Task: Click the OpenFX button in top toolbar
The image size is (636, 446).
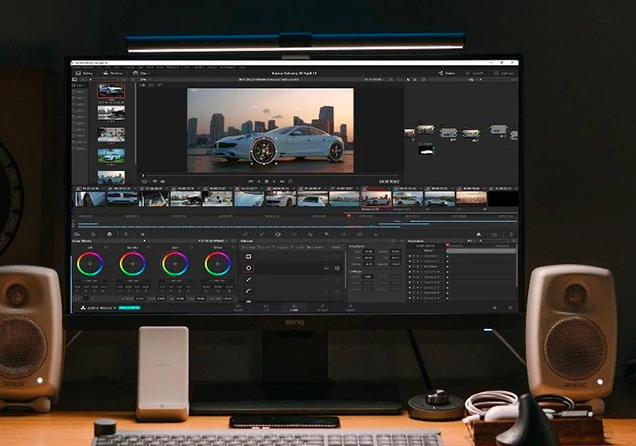Action: [476, 73]
